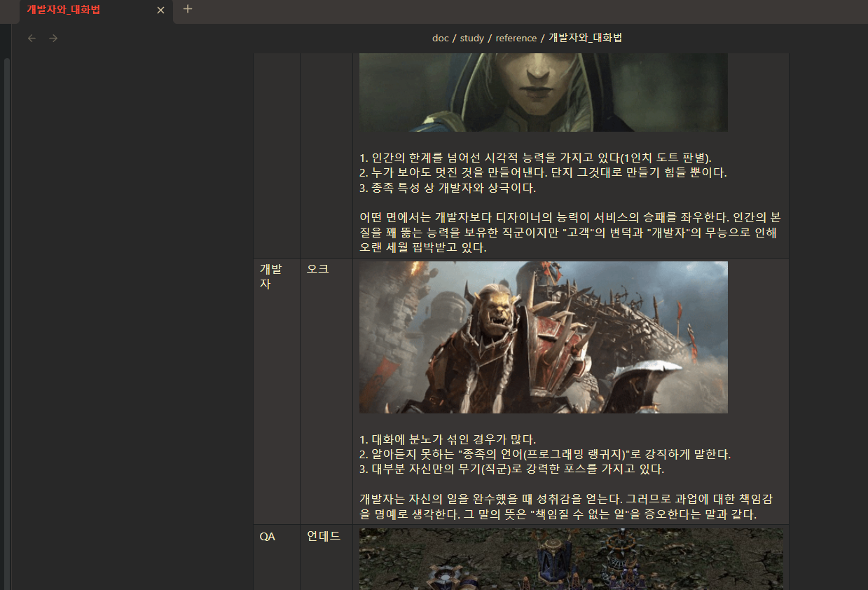Click the tab bar background area

tap(490, 11)
